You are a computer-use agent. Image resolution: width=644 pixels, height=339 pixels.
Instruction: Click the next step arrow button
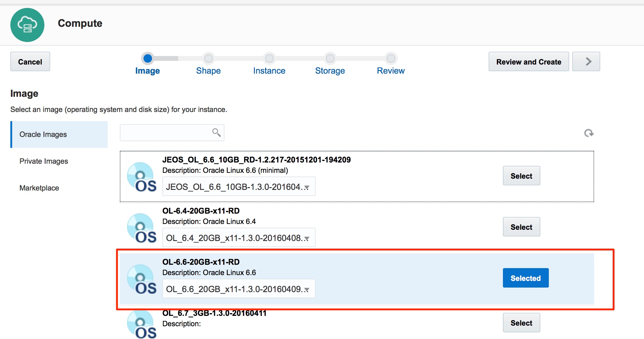click(x=586, y=61)
